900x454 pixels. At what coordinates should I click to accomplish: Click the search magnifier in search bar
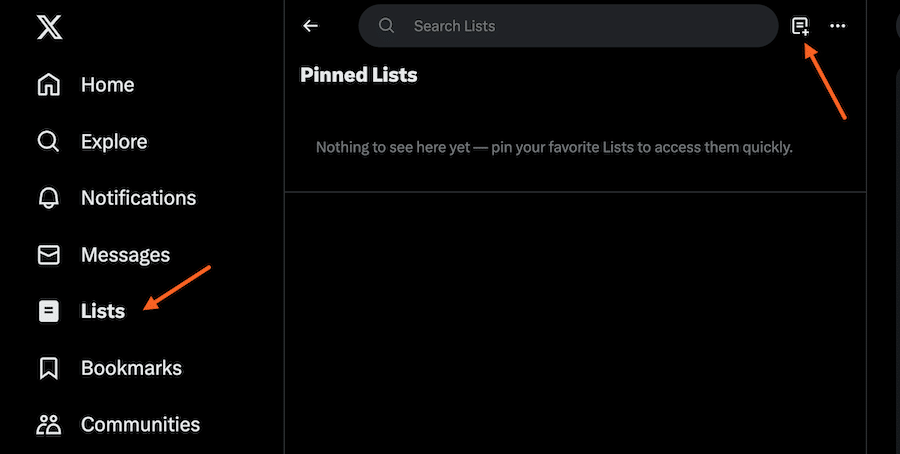click(x=387, y=26)
